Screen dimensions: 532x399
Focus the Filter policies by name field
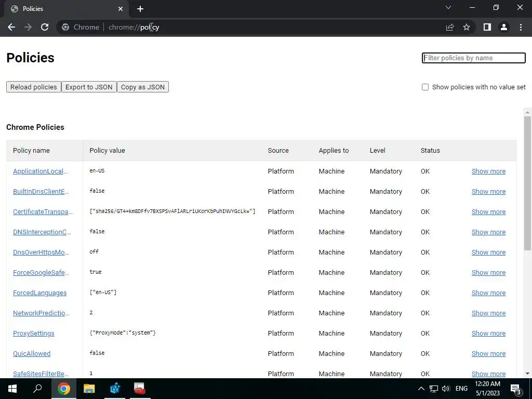474,58
